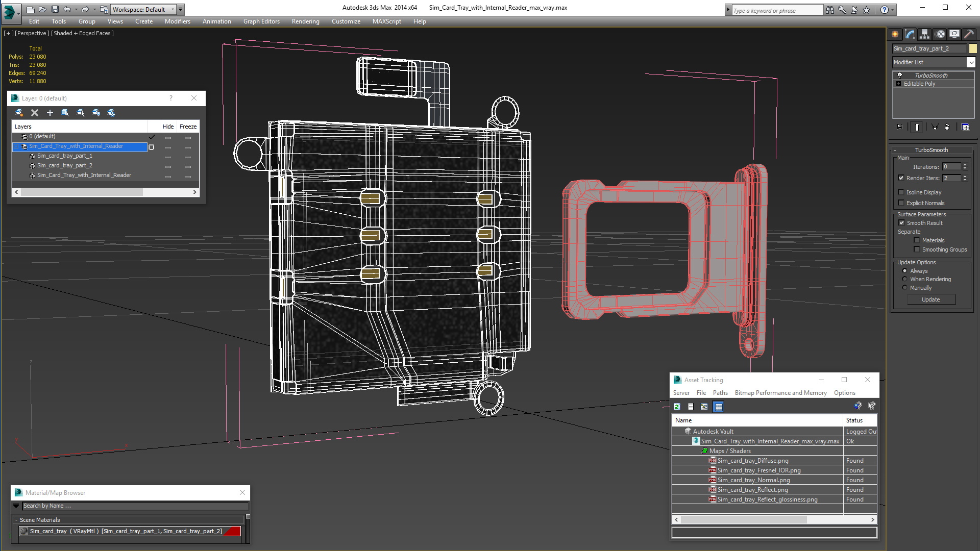Click the Shaded + Edged Faces viewport label
Screen dimensions: 980x551
point(82,33)
